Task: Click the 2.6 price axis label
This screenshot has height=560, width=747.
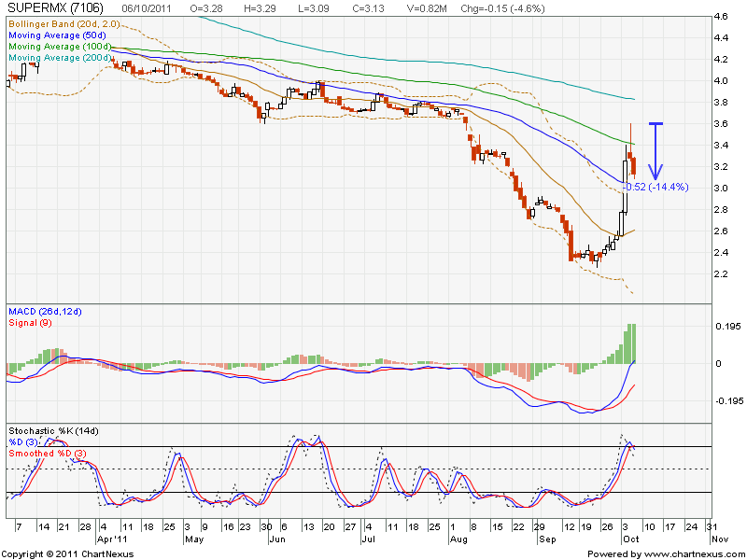Action: [721, 231]
